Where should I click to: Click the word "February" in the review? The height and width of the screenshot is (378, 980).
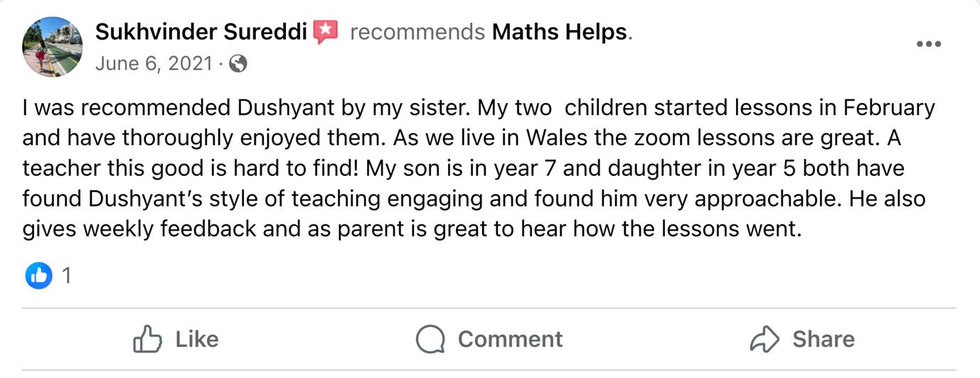889,108
